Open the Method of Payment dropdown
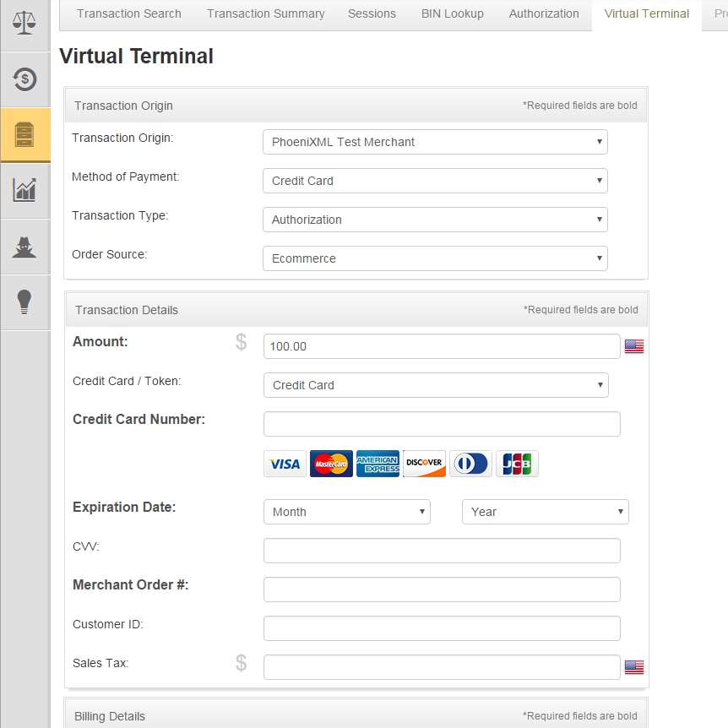The height and width of the screenshot is (728, 728). (x=435, y=181)
